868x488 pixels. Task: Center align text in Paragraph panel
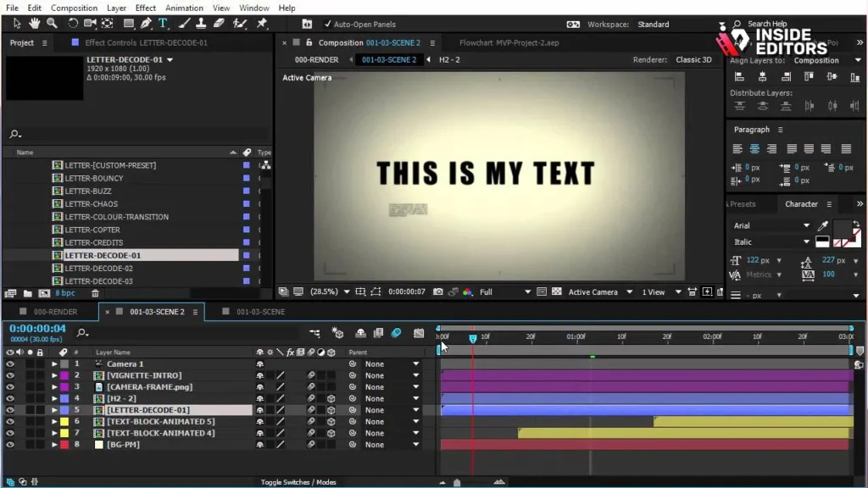[754, 148]
